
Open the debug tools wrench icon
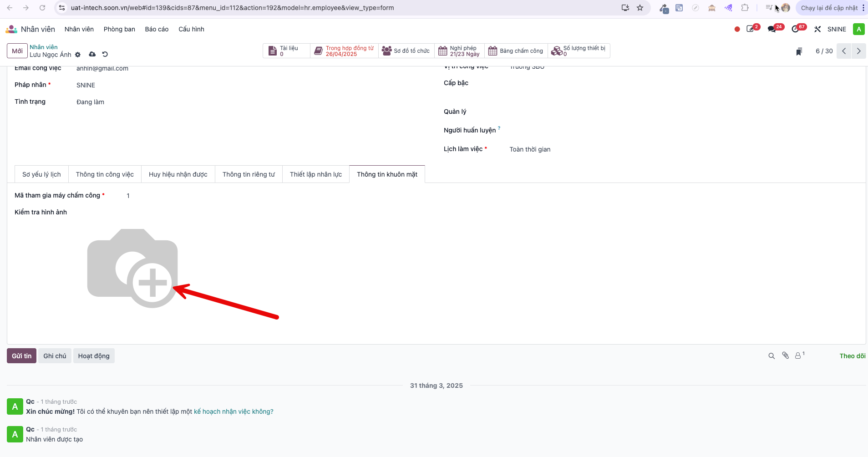[x=817, y=29]
